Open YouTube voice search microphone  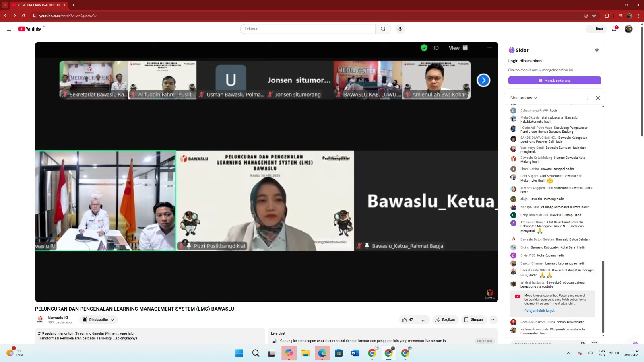tap(400, 29)
